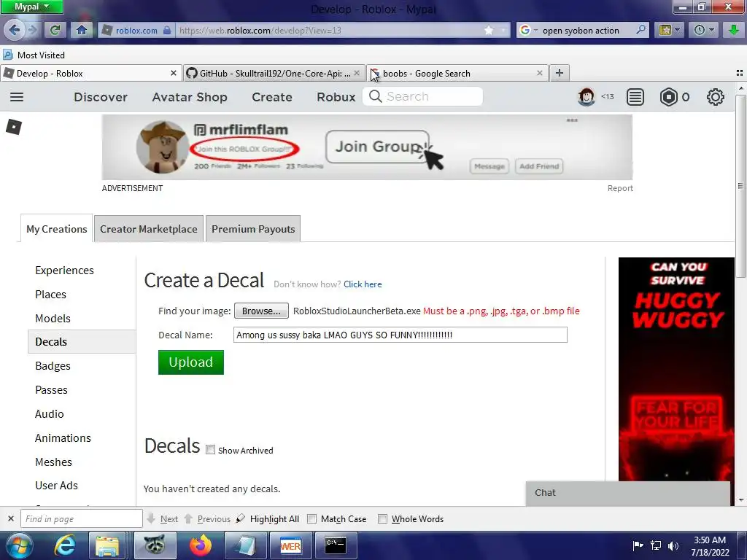
Task: Bookmark this page with the star icon
Action: point(488,31)
